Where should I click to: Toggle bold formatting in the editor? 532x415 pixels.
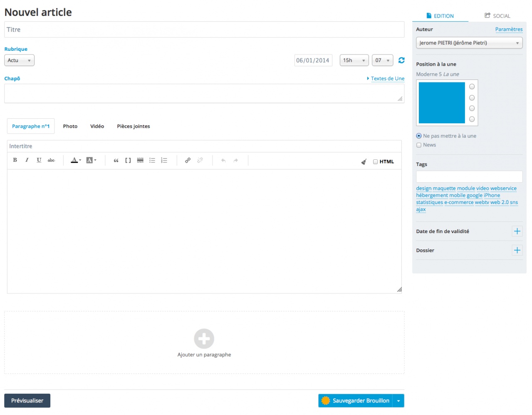15,160
